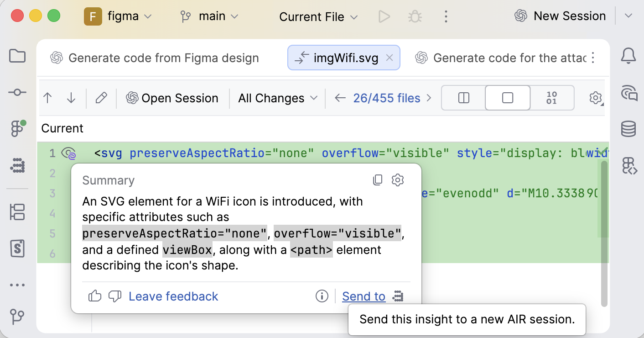Switch to Generate code from Figma design tab
Screen dimensions: 644x338
[155, 58]
